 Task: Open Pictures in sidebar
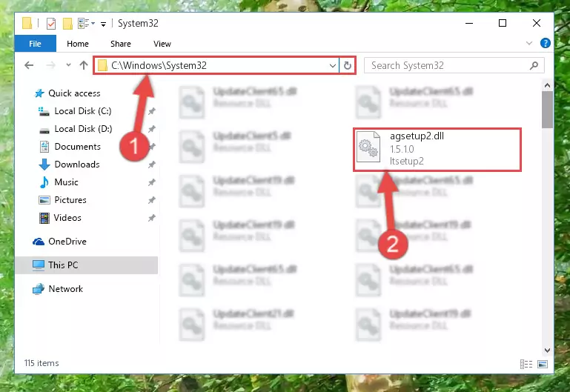click(x=70, y=200)
